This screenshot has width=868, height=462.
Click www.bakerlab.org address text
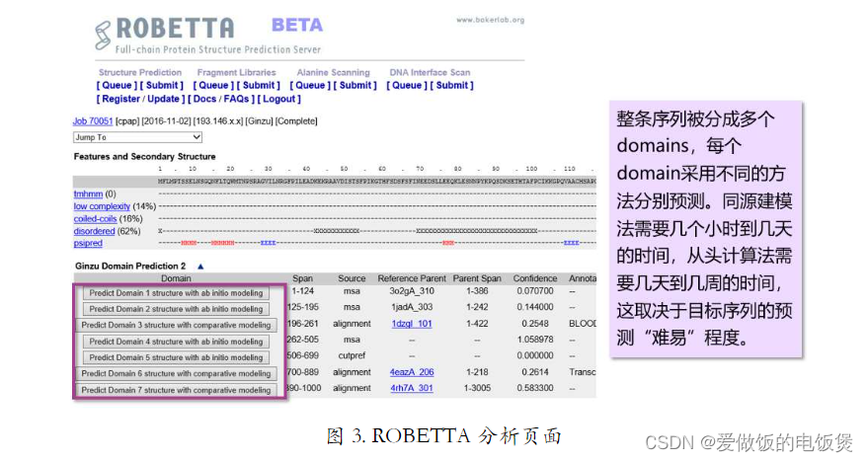(x=491, y=20)
